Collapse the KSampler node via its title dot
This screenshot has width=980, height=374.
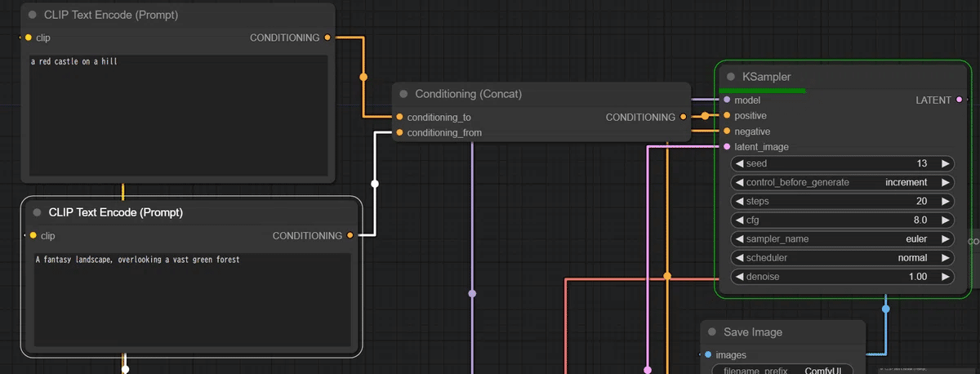pyautogui.click(x=731, y=77)
